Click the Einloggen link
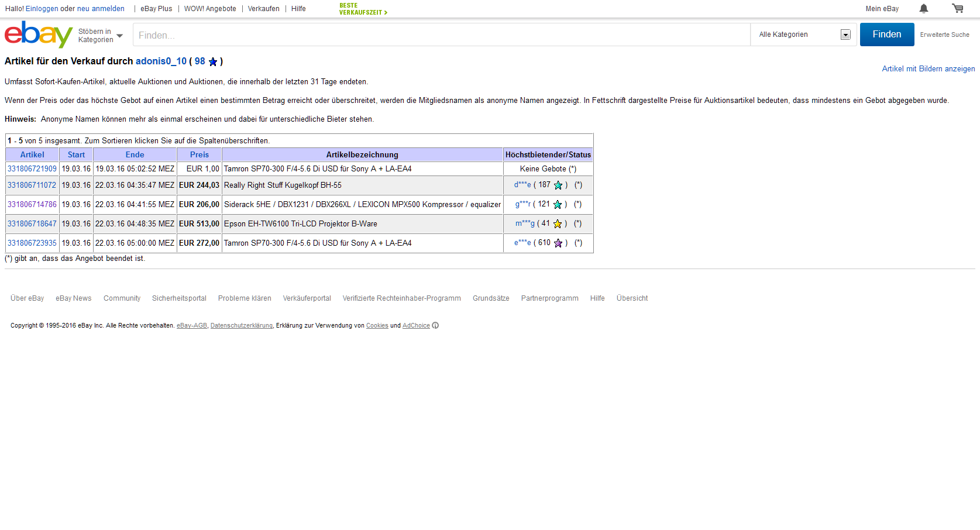Image resolution: width=980 pixels, height=530 pixels. (x=42, y=9)
